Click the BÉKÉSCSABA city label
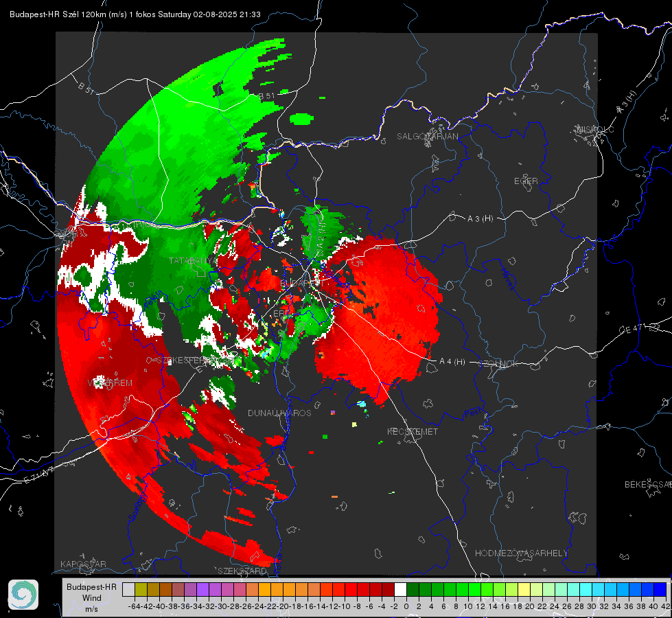672x618 pixels. coord(648,485)
